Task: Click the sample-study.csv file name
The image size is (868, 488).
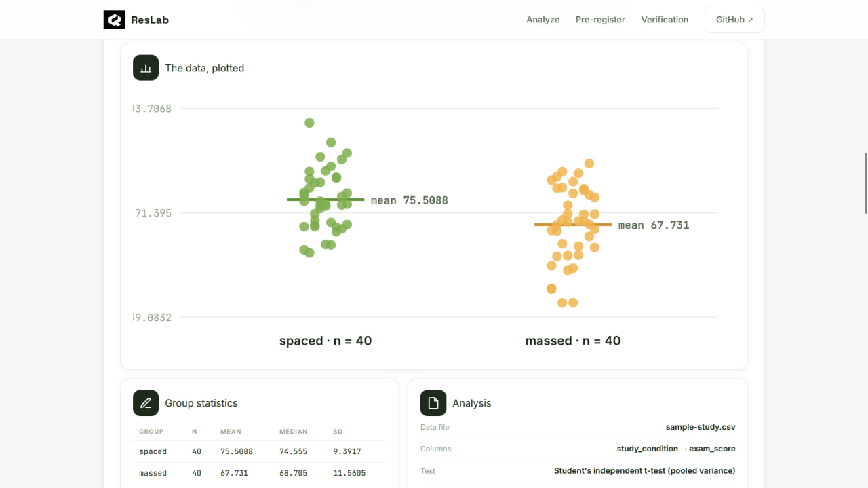Action: point(701,427)
